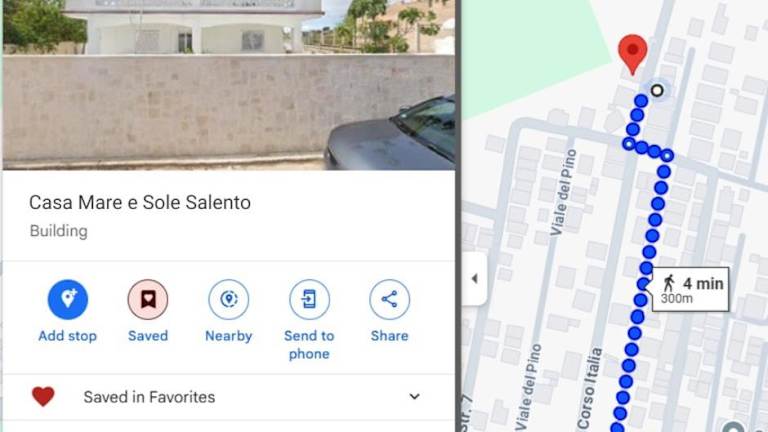
Task: Select the 4 min walking route label
Action: [x=691, y=289]
